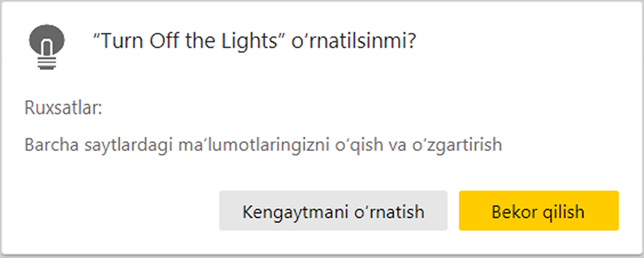This screenshot has width=644, height=258.
Task: Click the dialog title "Turn Off the Lights"
Action: pos(186,41)
